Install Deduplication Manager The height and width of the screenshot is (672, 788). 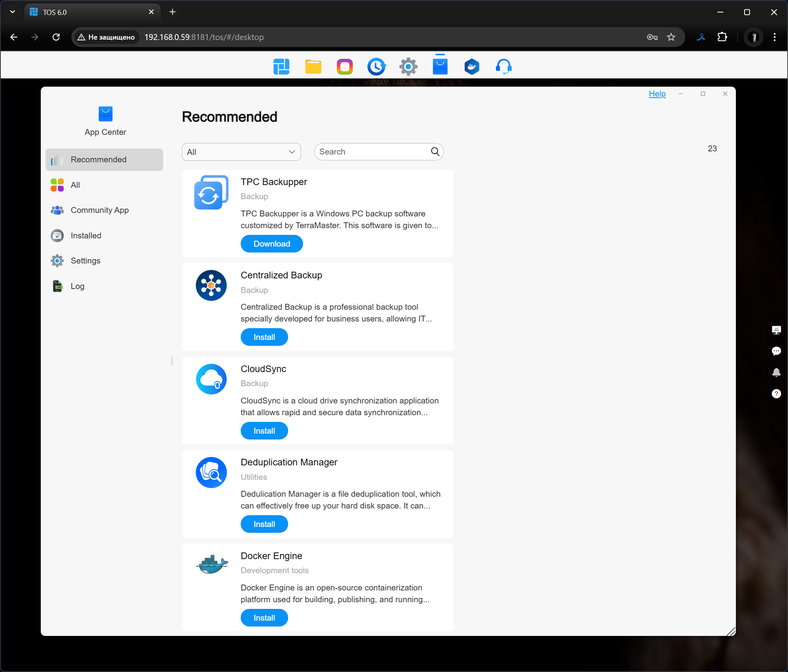[x=264, y=524]
